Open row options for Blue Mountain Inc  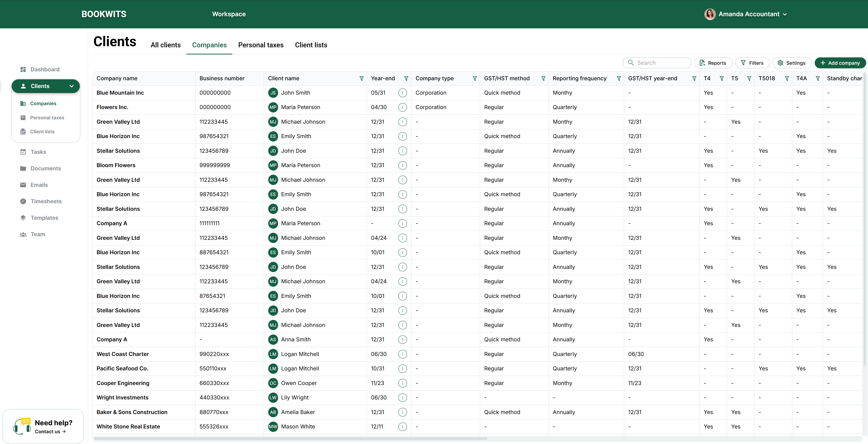pos(402,93)
